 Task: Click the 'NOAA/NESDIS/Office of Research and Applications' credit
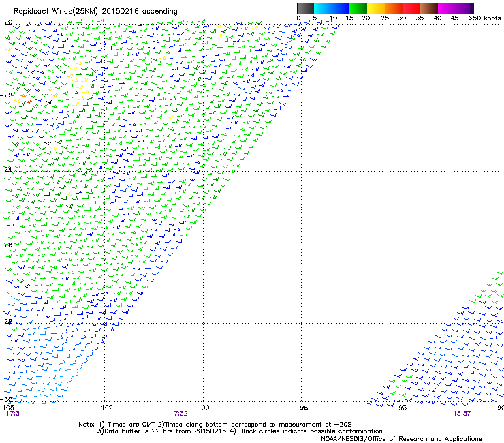click(401, 439)
